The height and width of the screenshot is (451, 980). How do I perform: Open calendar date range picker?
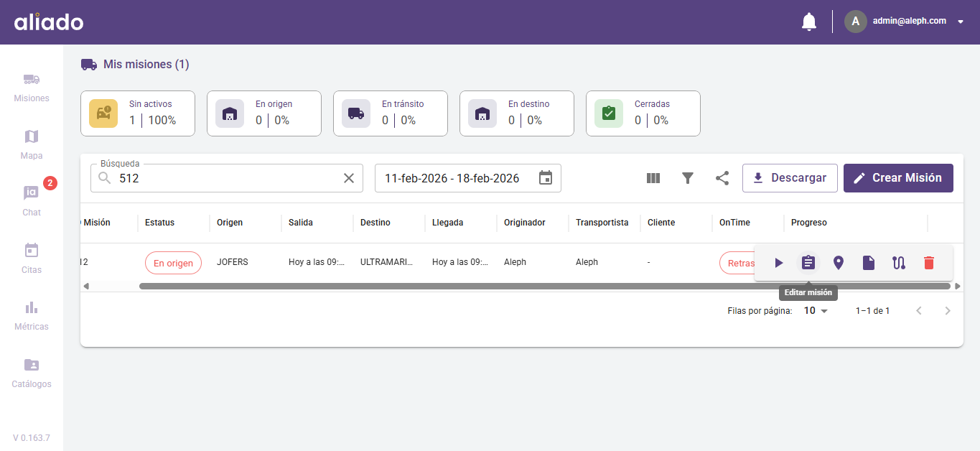(546, 178)
